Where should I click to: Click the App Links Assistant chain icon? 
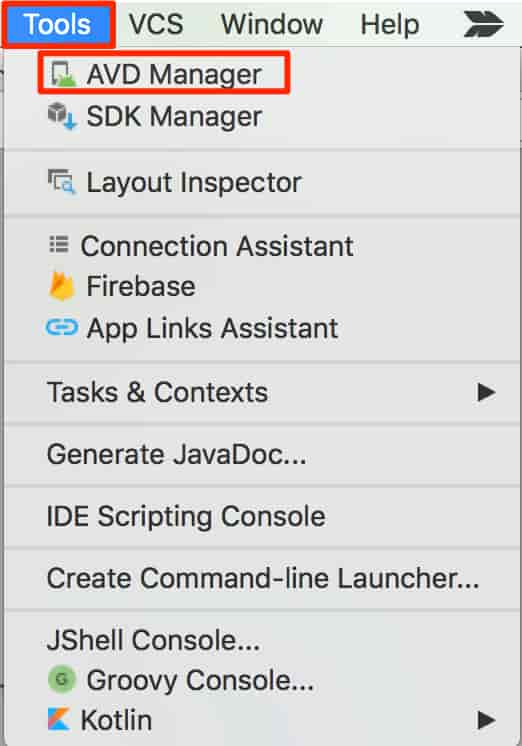click(x=62, y=327)
